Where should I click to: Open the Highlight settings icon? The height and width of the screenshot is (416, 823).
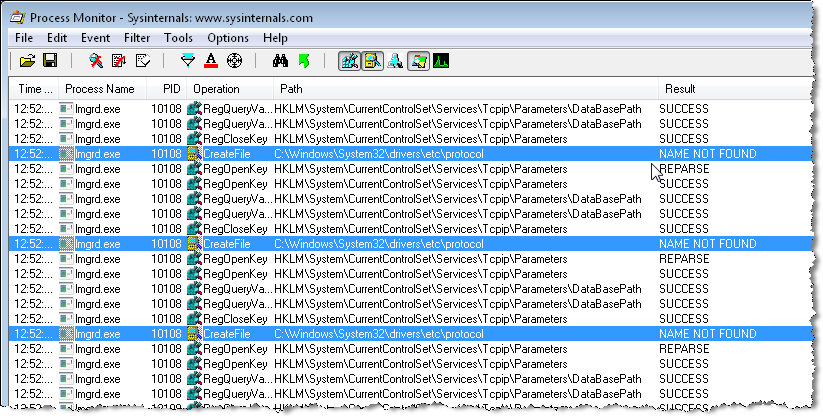pos(211,61)
